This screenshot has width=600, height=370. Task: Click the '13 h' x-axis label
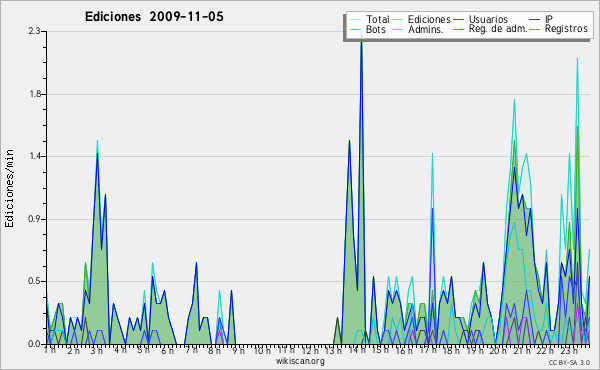point(333,350)
